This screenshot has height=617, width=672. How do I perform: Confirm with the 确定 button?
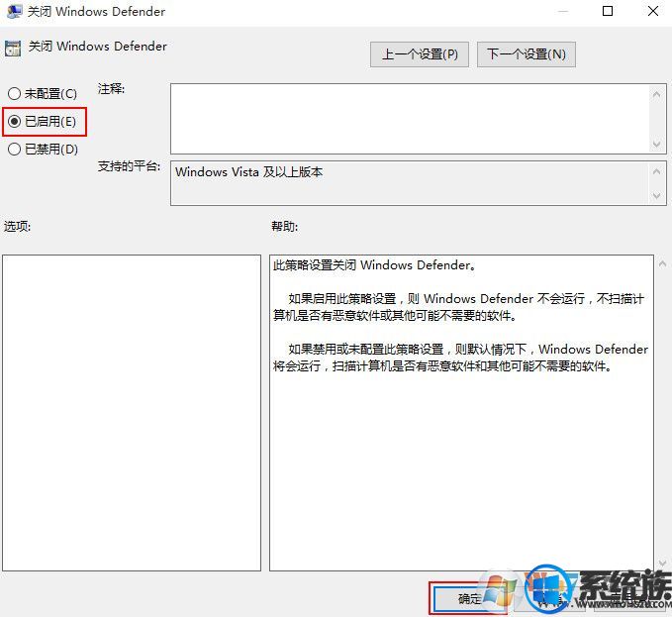(469, 598)
